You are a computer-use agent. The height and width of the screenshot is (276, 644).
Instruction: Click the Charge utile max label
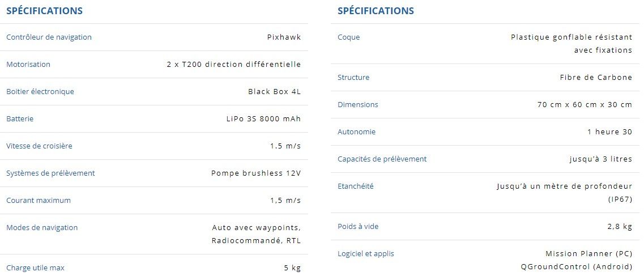click(35, 267)
